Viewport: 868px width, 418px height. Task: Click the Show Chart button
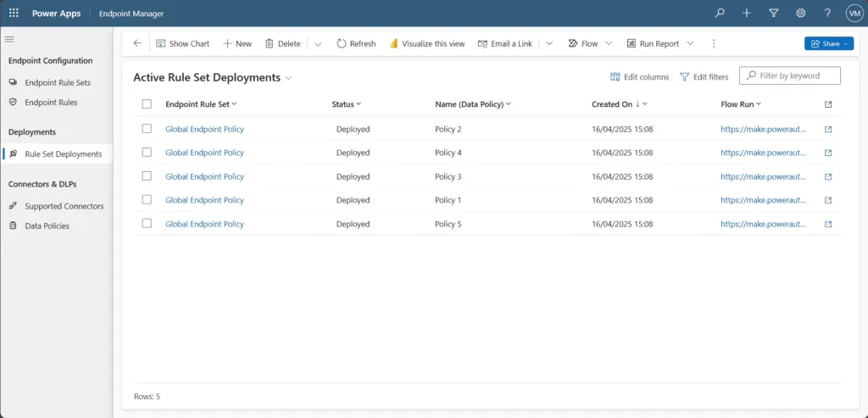tap(183, 44)
